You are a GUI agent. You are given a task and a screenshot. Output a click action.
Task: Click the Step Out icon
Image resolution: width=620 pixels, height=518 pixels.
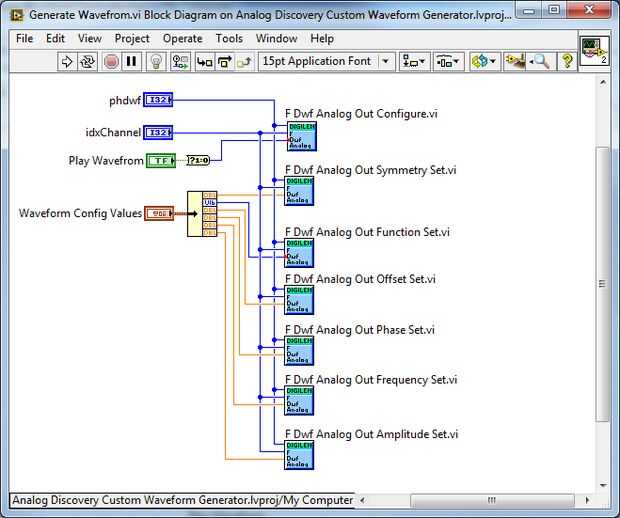[244, 62]
